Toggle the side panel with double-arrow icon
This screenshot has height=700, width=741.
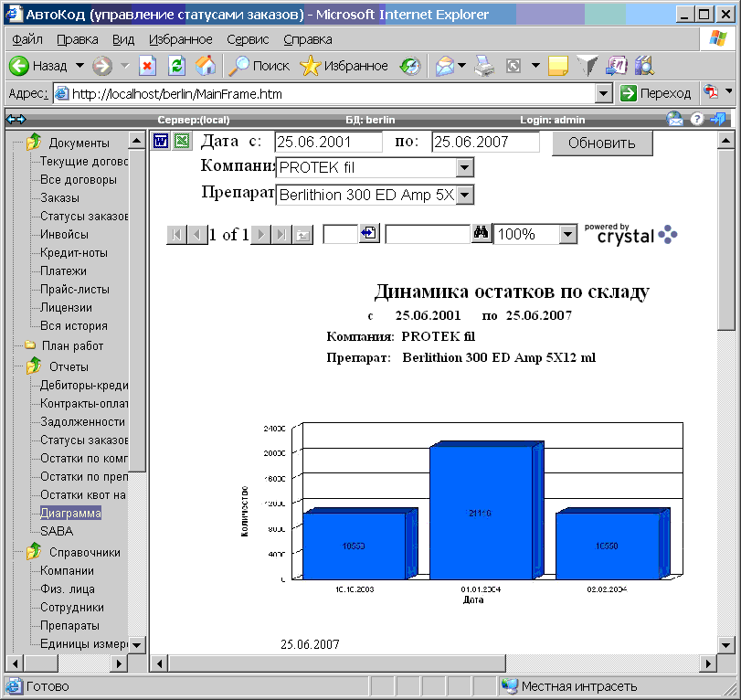[16, 120]
